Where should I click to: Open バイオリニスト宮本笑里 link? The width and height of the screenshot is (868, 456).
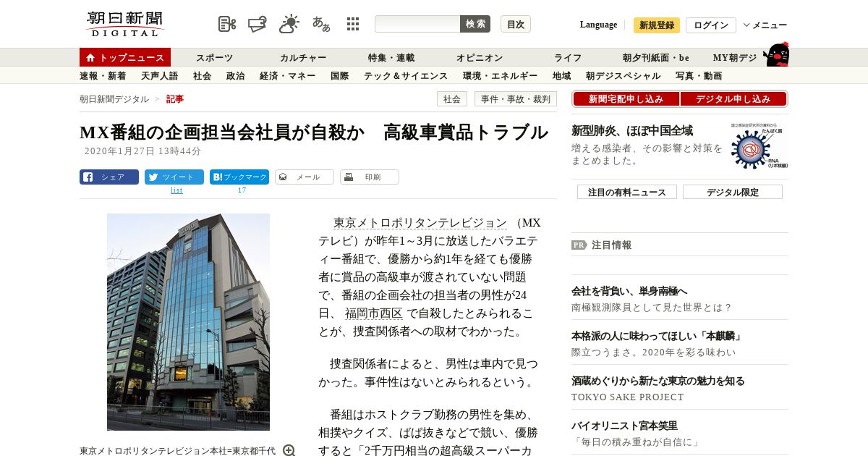624,426
